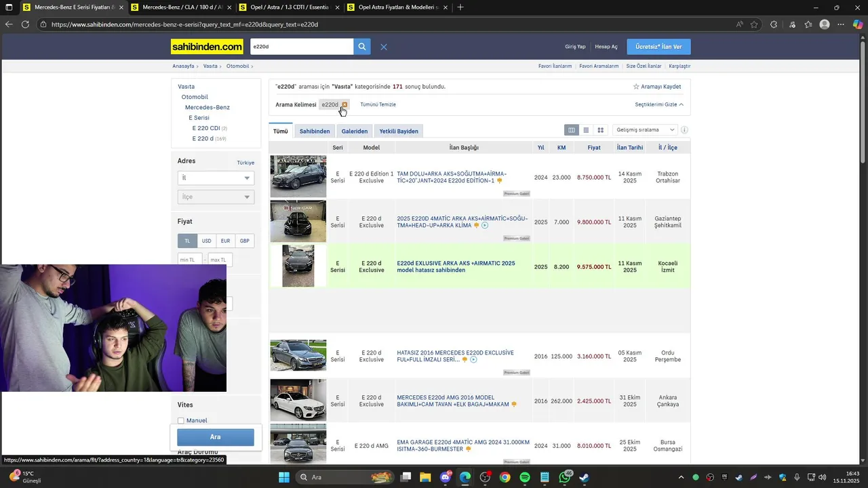868x488 pixels.
Task: Click the sahibinden.com logo
Action: pos(207,47)
